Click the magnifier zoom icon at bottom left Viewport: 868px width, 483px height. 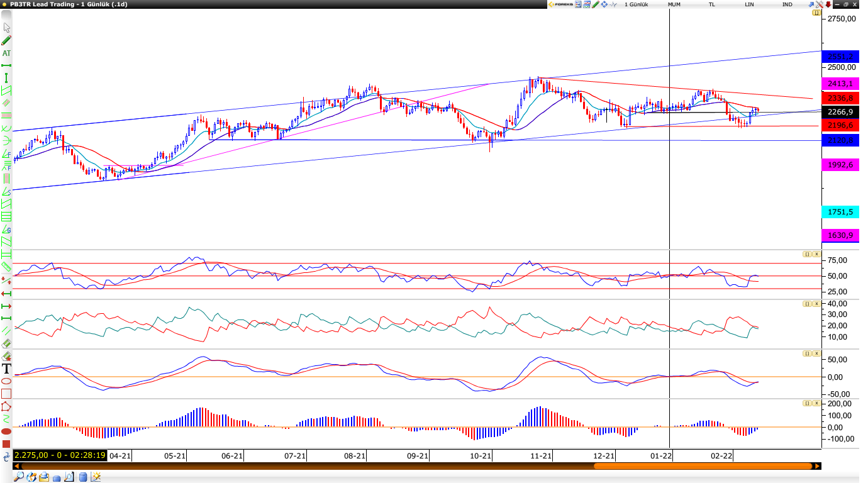pyautogui.click(x=19, y=477)
